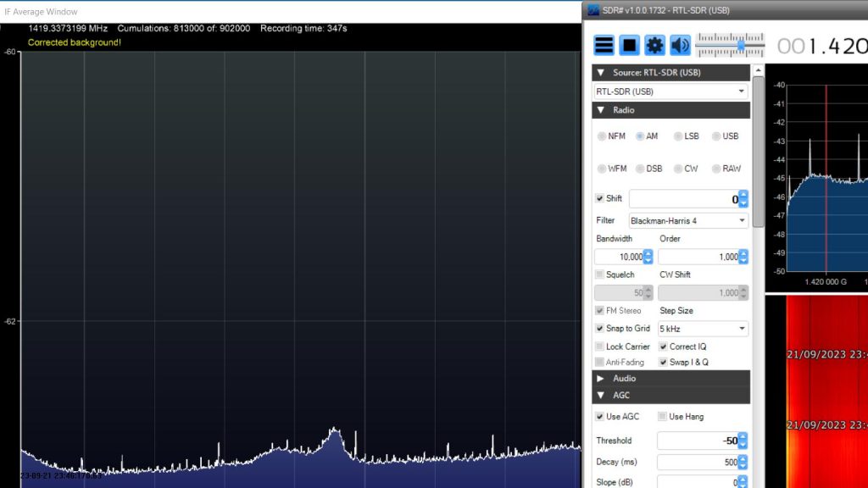Screen dimensions: 868x488
Task: Open the Blackman-Harris 4 filter dropdown
Action: pyautogui.click(x=688, y=221)
